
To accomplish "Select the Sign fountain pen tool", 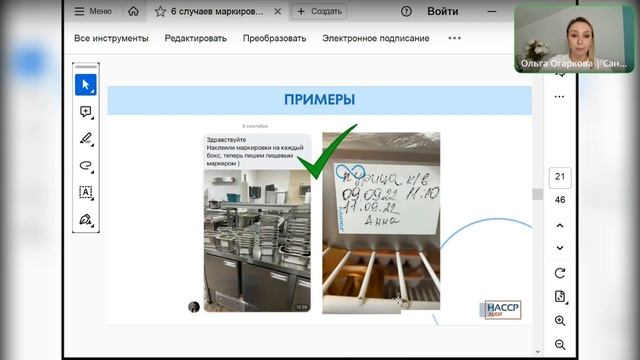I will click(86, 220).
